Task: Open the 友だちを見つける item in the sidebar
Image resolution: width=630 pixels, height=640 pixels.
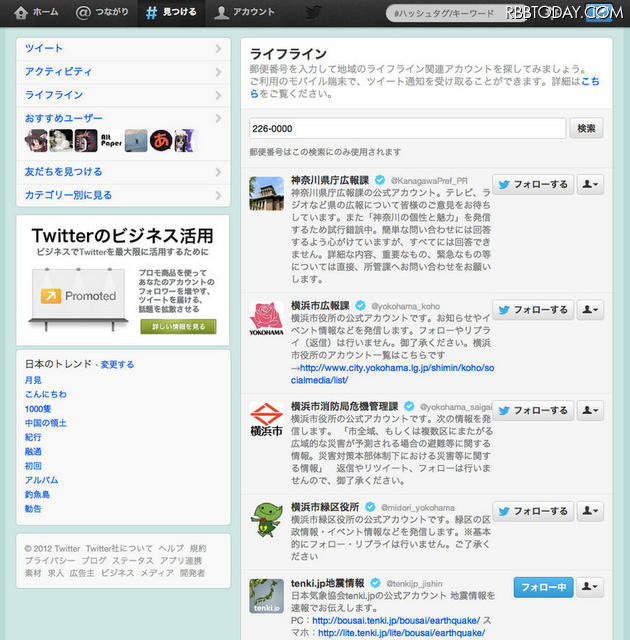Action: coord(123,172)
